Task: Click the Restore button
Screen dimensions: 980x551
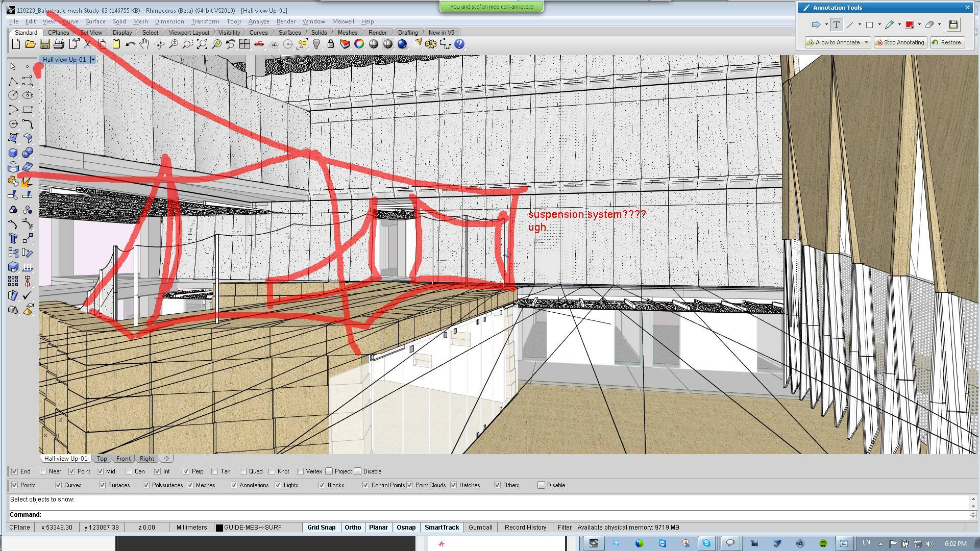Action: coord(947,42)
